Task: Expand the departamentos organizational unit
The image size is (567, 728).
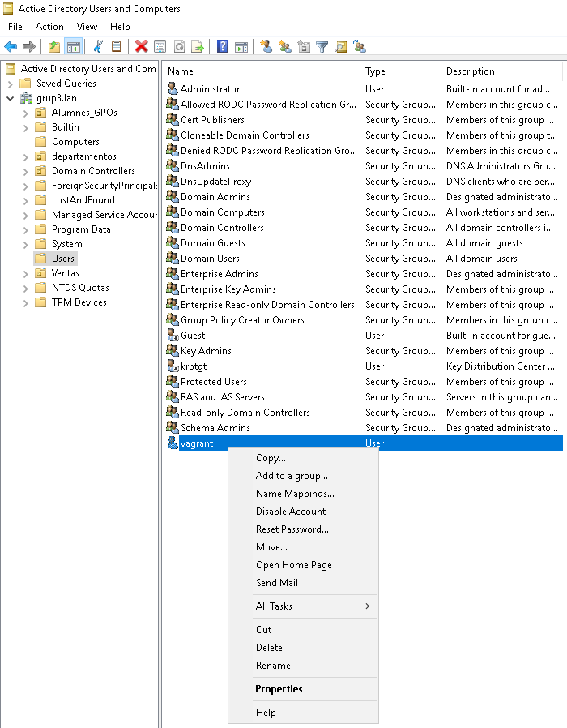Action: point(25,156)
